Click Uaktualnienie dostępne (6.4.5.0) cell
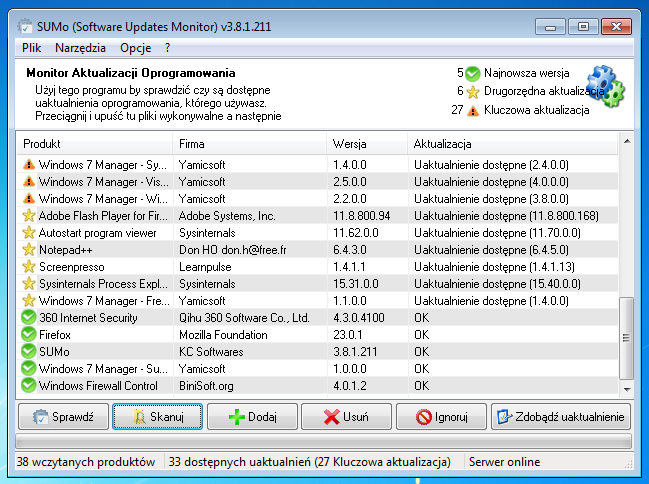This screenshot has height=484, width=649. coord(491,250)
